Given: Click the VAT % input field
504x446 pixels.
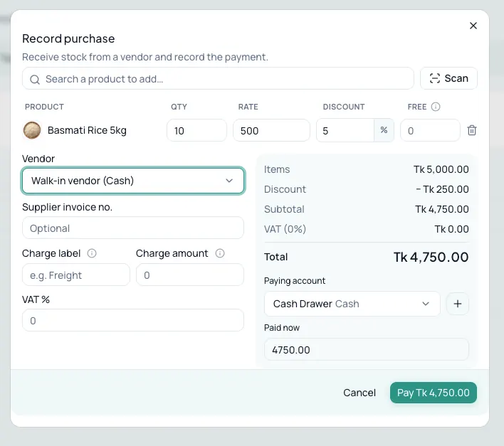Looking at the screenshot, I should point(133,320).
